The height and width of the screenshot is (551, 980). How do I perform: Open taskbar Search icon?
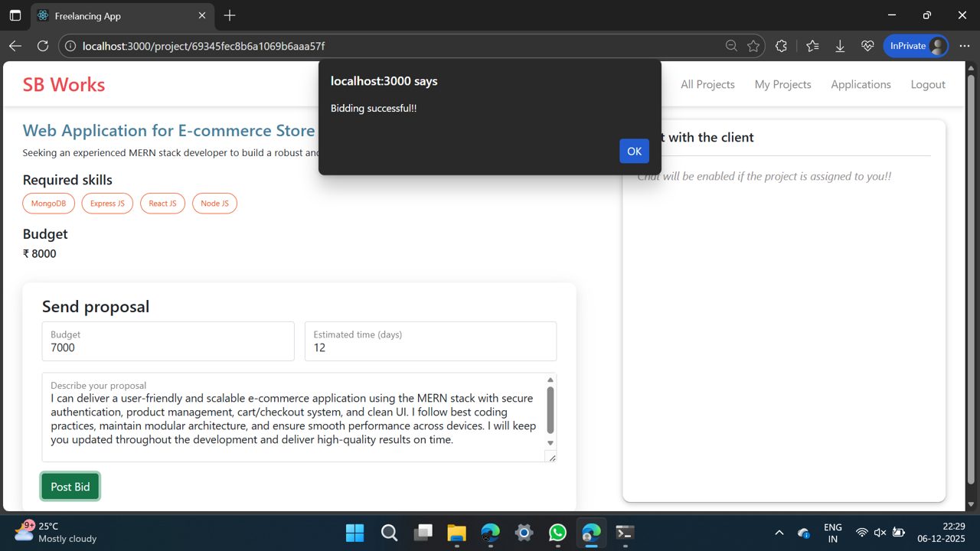[x=389, y=533]
